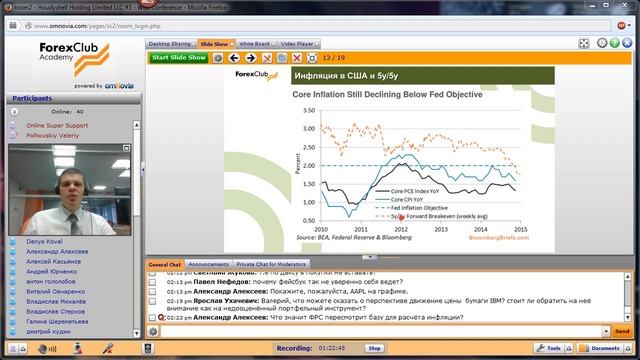Image resolution: width=640 pixels, height=360 pixels.
Task: Check the box for Светлана Жукова's message
Action: pos(152,273)
